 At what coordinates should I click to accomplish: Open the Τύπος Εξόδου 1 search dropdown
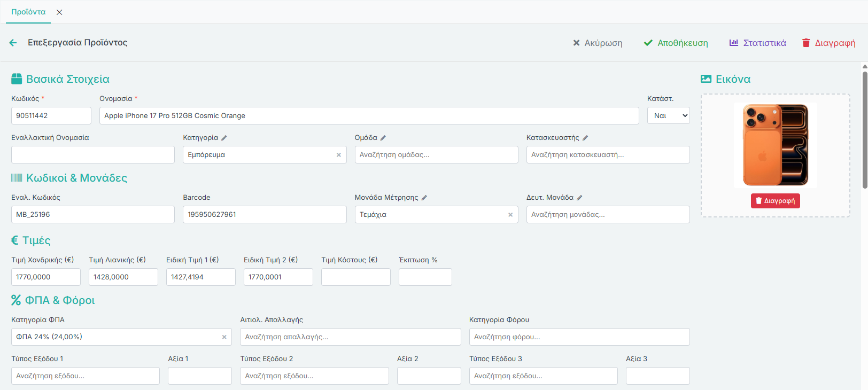point(86,376)
